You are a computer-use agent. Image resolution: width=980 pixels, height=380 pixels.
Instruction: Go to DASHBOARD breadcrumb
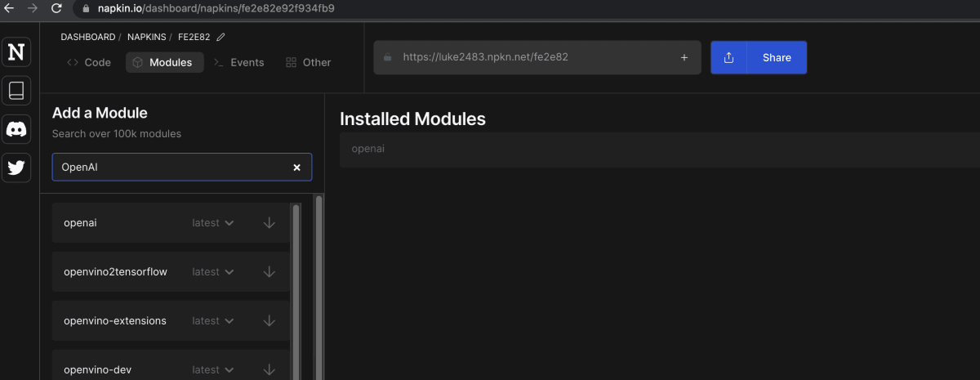coord(87,37)
